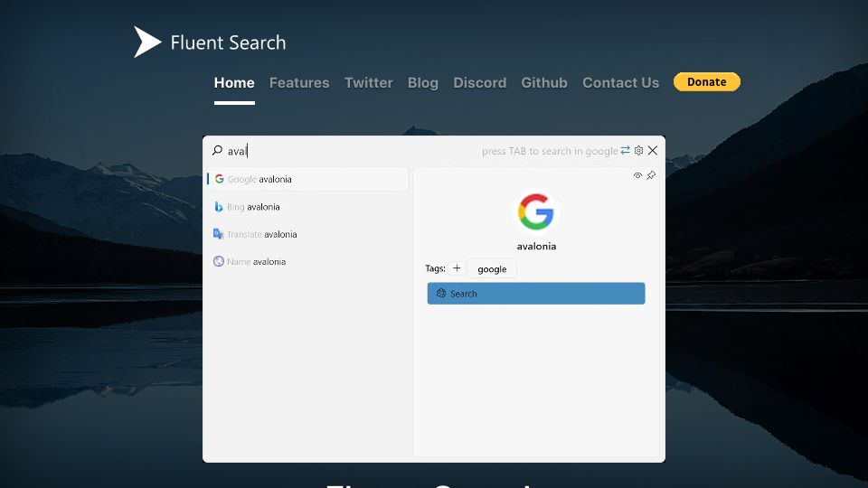
Task: Go to the Twitter nav link
Action: 368,82
